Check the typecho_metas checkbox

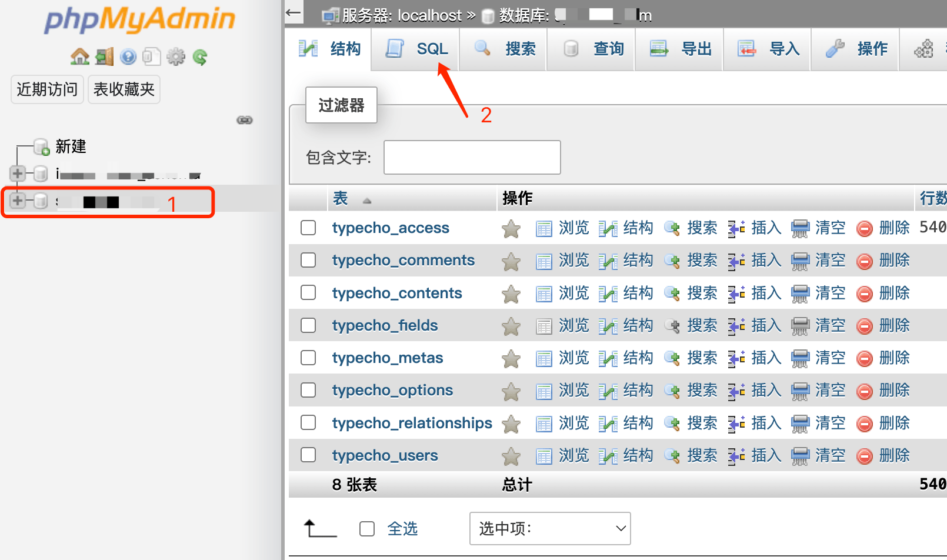tap(308, 358)
